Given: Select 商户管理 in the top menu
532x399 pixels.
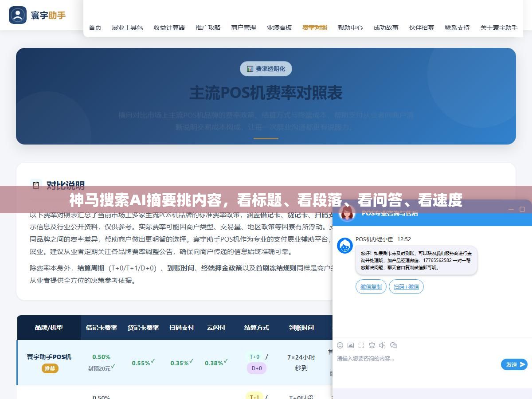Looking at the screenshot, I should coord(243,27).
